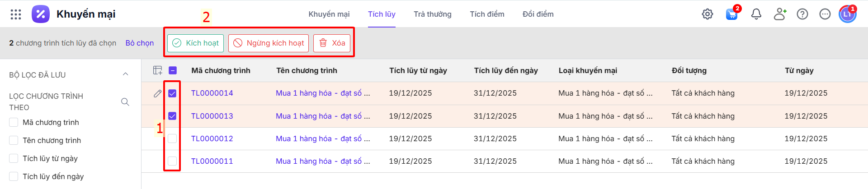Viewport: 868px width, 189px height.
Task: Enable the Mã chương trình filter checkbox
Action: click(x=14, y=122)
